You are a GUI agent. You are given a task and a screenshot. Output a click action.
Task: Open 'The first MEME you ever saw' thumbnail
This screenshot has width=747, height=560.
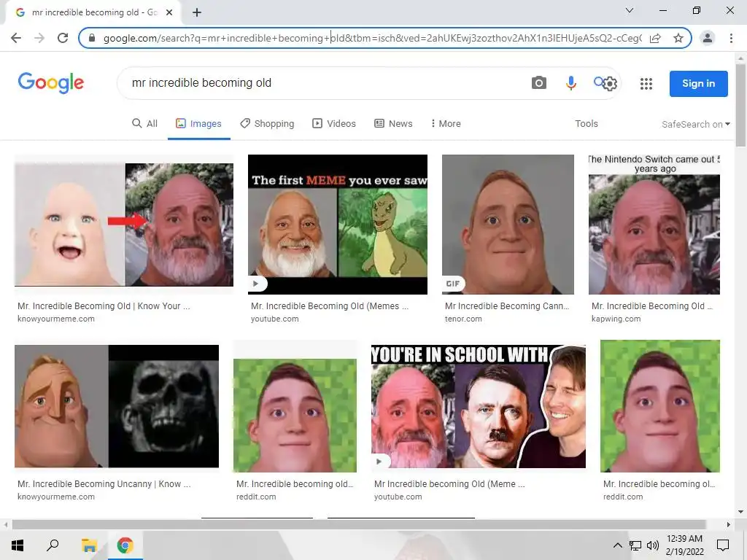tap(337, 225)
